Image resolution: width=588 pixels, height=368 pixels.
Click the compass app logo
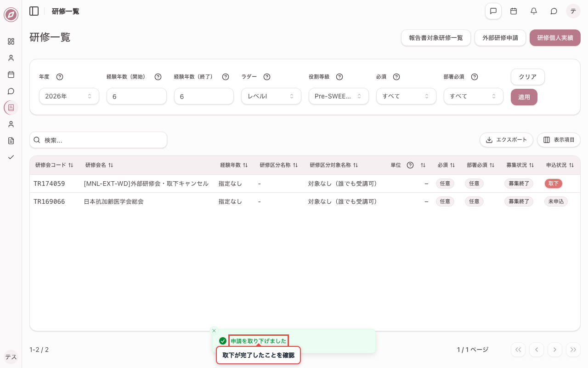pos(11,15)
